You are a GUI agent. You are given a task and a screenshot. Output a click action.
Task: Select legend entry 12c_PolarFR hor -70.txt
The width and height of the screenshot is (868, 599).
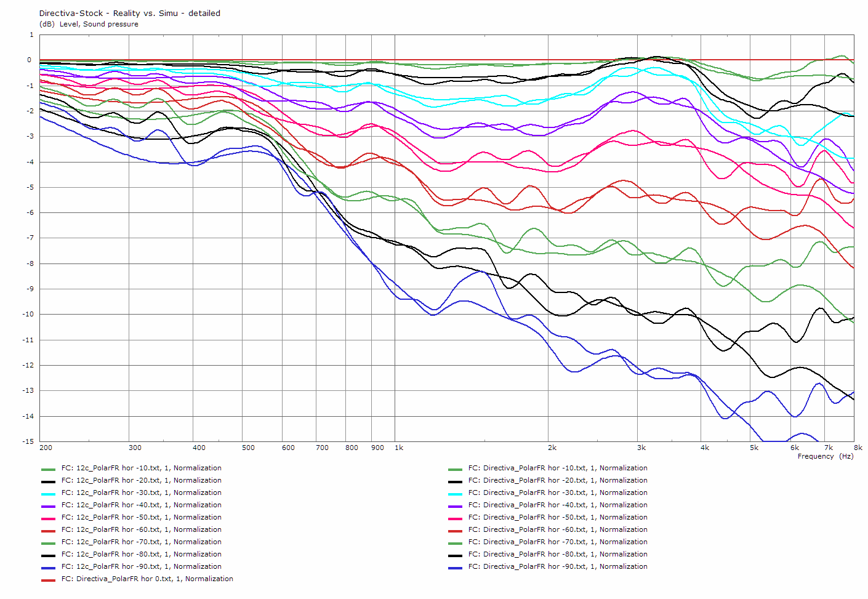coord(141,542)
